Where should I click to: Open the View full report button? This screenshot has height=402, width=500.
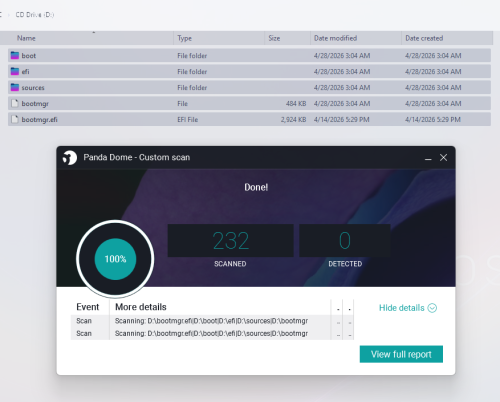pos(401,354)
